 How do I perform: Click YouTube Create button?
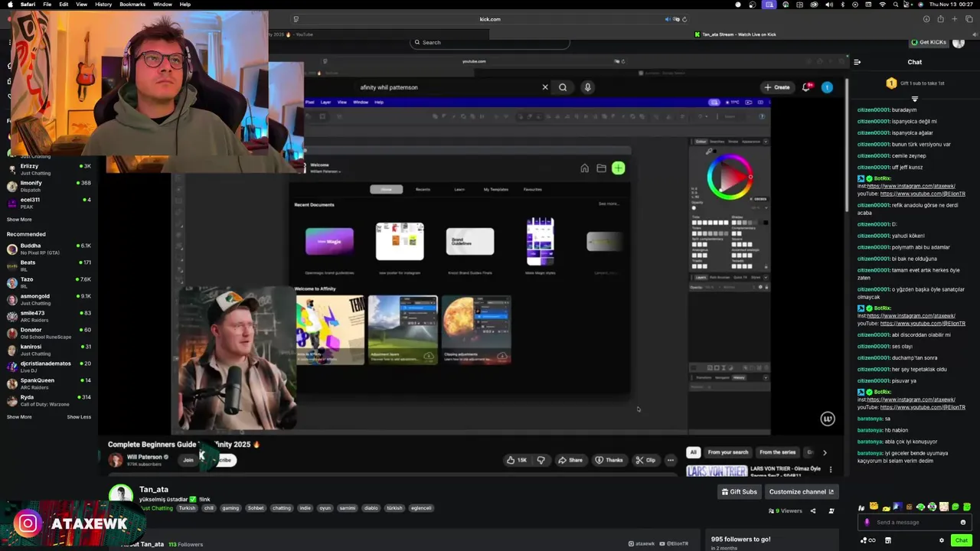click(x=776, y=87)
